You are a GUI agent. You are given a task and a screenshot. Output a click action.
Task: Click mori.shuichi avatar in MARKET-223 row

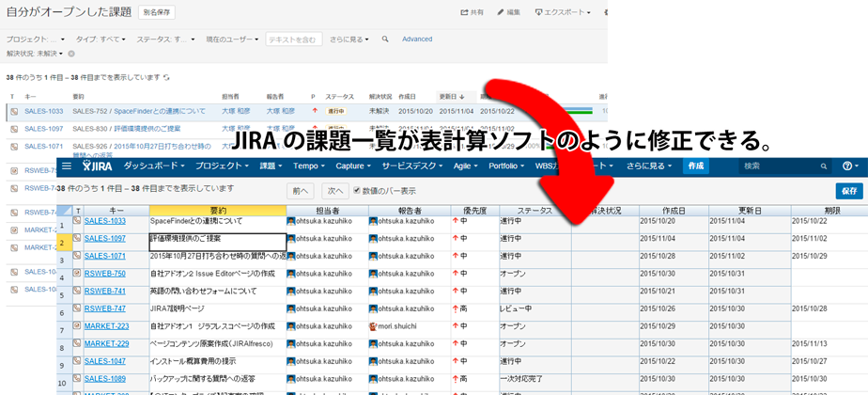373,326
